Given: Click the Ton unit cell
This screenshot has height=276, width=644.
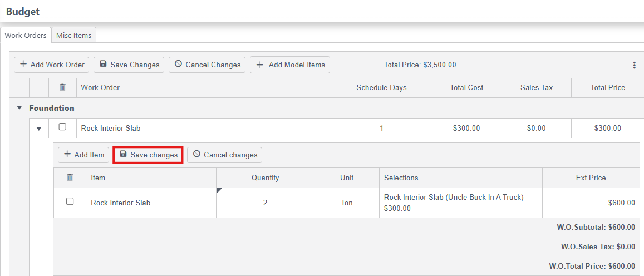Looking at the screenshot, I should pos(347,203).
